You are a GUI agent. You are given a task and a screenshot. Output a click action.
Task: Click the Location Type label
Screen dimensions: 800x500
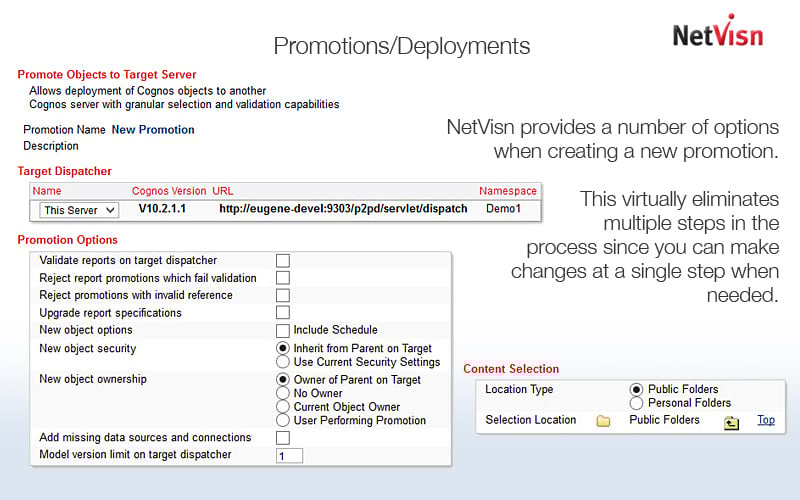click(x=519, y=389)
